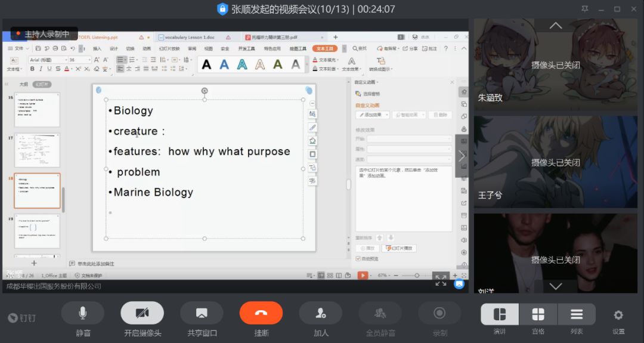Open help question mark icon

(445, 48)
